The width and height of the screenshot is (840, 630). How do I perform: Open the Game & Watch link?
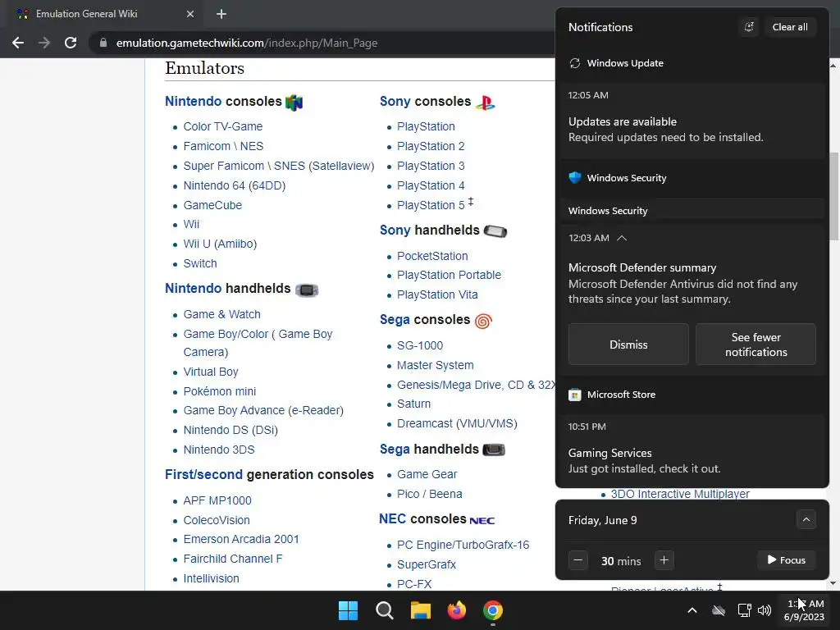(x=221, y=314)
